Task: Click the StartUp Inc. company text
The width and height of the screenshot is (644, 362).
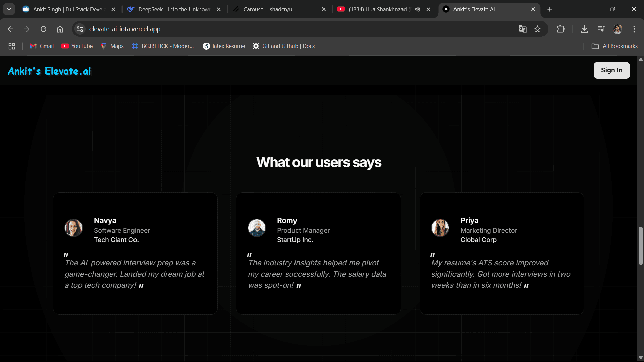Action: 295,240
